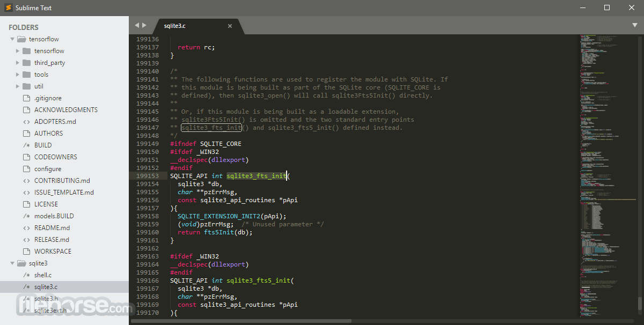Expand the nested tensorflow subfolder
Screen dimensions: 644x325
[18, 51]
